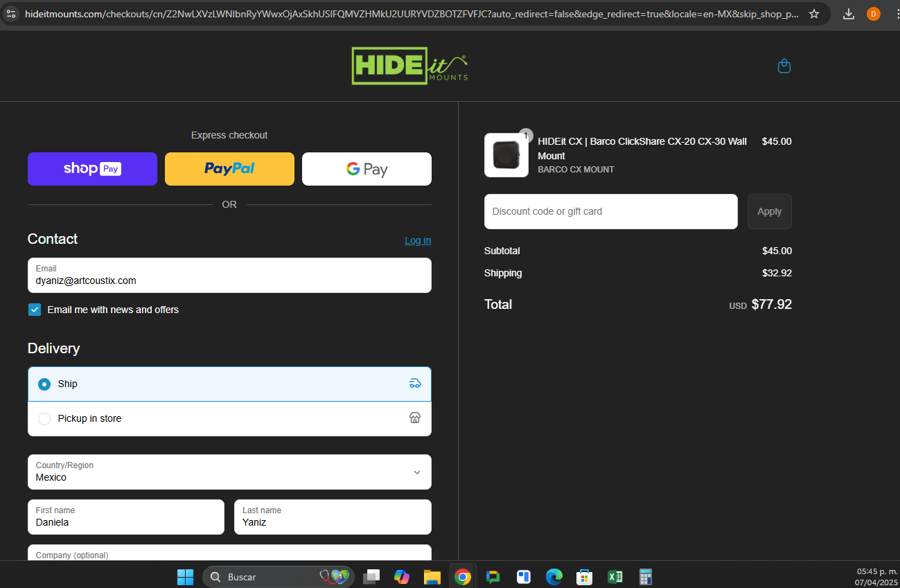Viewport: 900px width, 588px height.
Task: Open the taskbar clock and date
Action: point(876,577)
